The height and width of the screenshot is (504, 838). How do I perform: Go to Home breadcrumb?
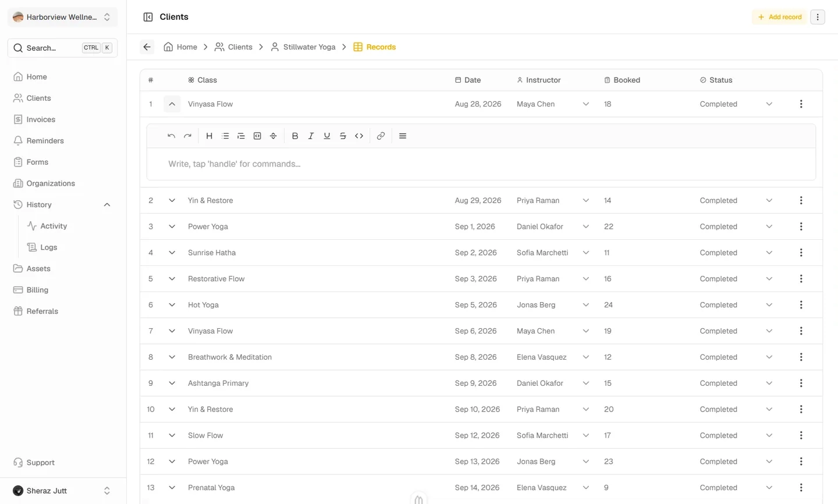tap(180, 47)
